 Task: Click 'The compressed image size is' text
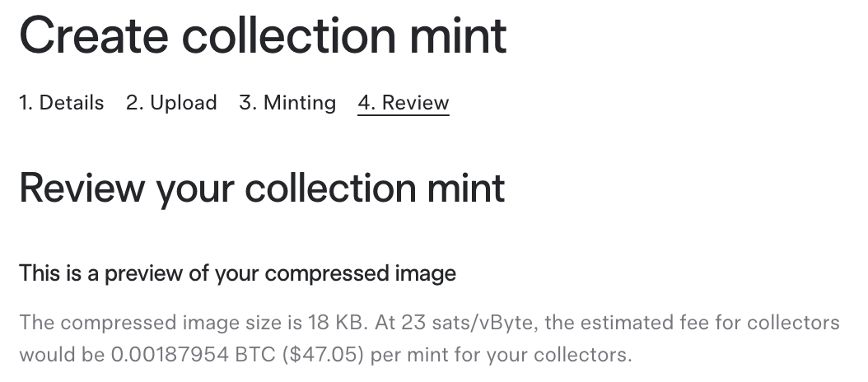coord(161,323)
